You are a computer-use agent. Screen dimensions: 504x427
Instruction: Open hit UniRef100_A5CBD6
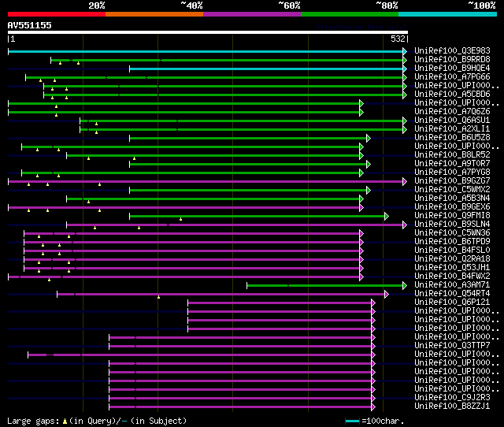click(452, 95)
